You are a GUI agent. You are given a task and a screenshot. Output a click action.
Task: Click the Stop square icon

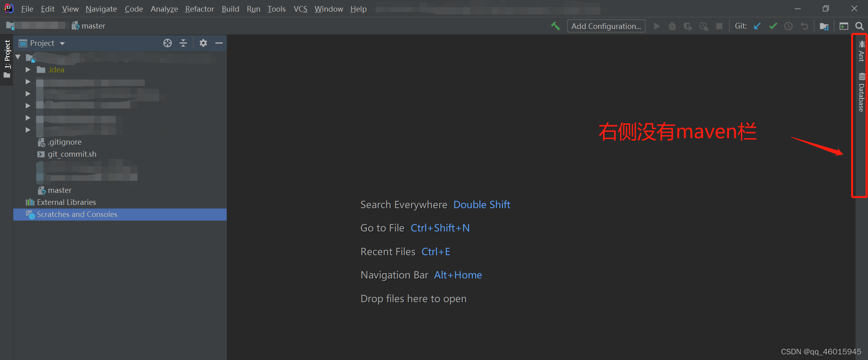point(719,26)
